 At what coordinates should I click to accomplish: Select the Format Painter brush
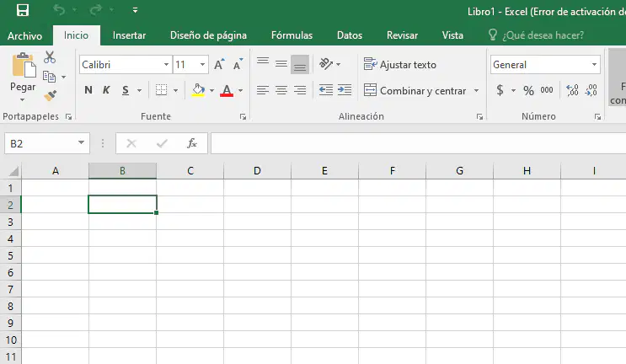(x=51, y=96)
